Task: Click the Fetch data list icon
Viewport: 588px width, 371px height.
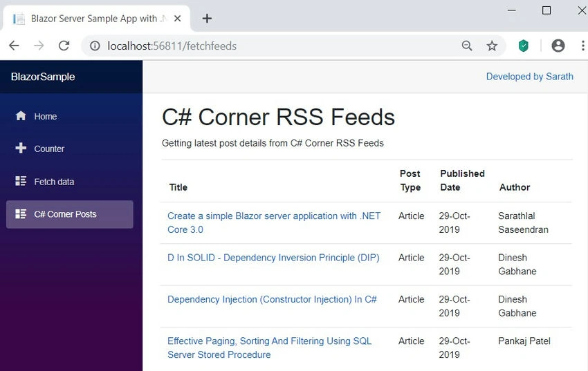Action: click(x=21, y=181)
